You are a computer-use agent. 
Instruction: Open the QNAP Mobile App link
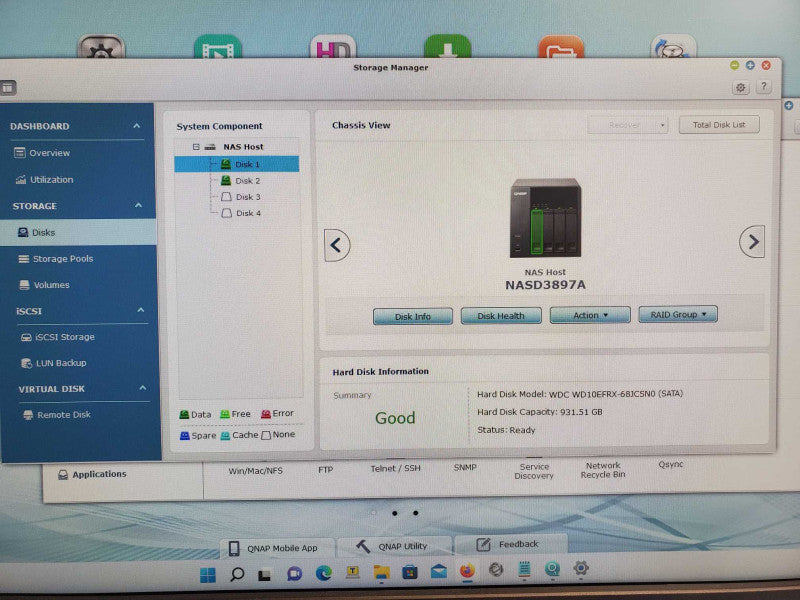[278, 548]
